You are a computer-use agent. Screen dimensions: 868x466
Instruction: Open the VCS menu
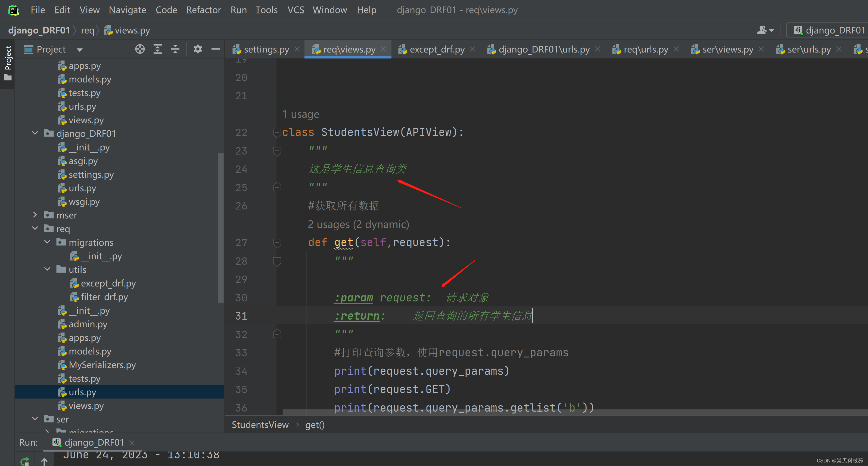pyautogui.click(x=295, y=10)
